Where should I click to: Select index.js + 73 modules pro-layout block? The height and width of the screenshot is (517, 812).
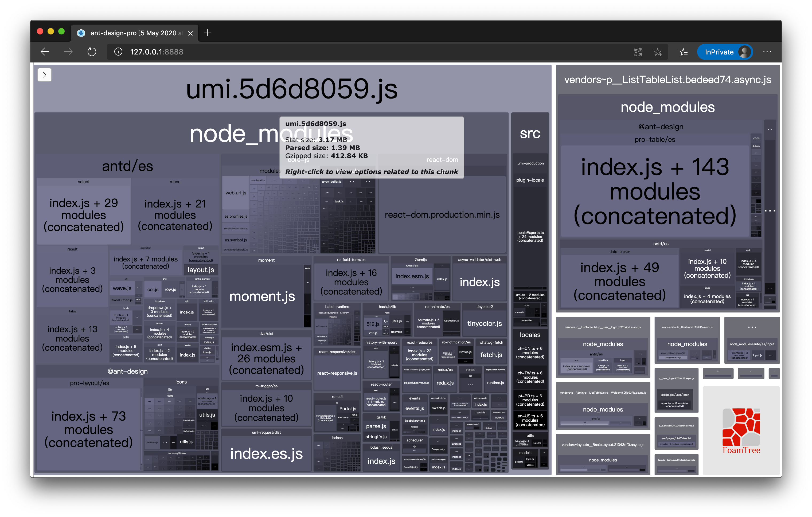click(89, 429)
